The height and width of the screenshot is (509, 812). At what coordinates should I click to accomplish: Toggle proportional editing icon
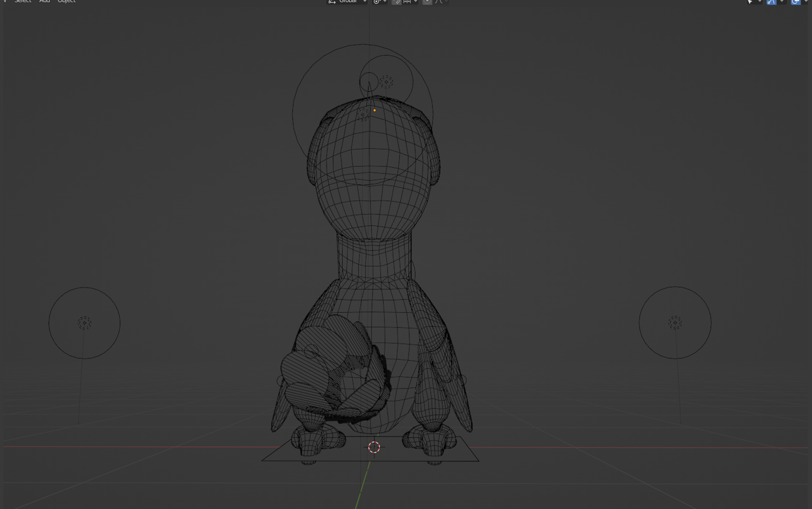pos(427,2)
